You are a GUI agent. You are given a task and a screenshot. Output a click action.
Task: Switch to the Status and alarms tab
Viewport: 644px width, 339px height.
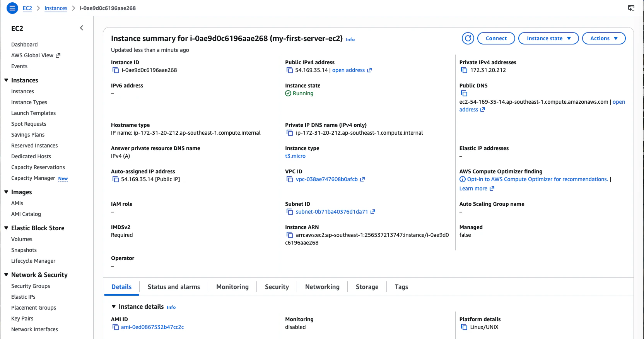[174, 287]
